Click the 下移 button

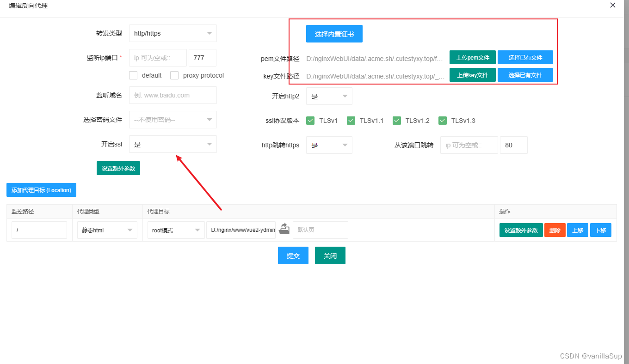point(601,230)
